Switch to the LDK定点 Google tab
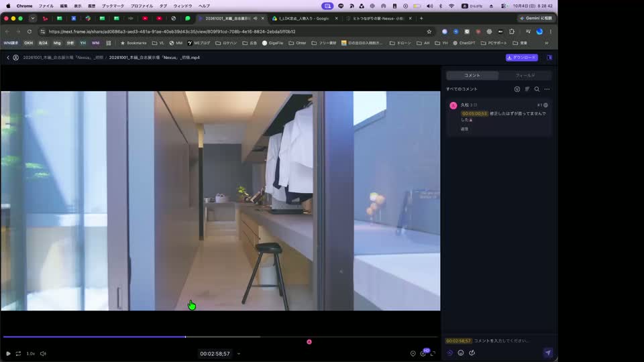This screenshot has height=362, width=644. (x=303, y=19)
